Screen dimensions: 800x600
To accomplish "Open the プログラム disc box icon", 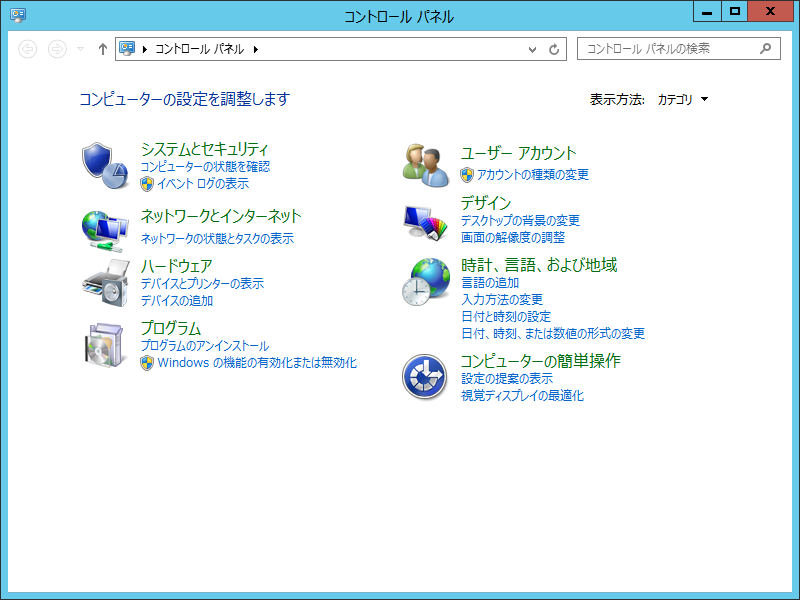I will 105,345.
